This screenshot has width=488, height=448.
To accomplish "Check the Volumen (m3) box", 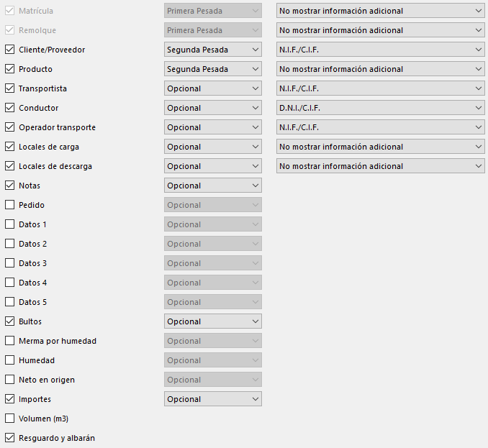I will click(x=9, y=418).
